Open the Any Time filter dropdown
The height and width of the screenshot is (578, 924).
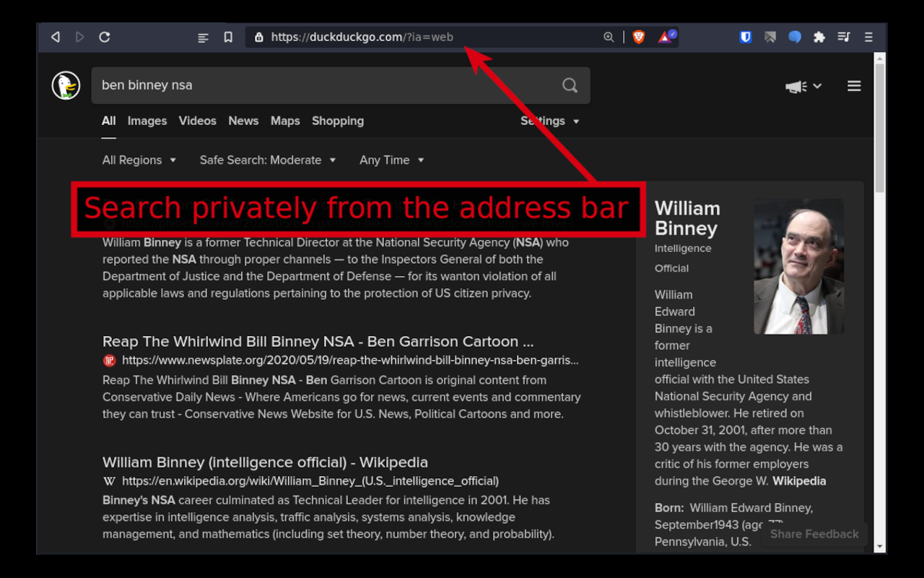(x=392, y=160)
